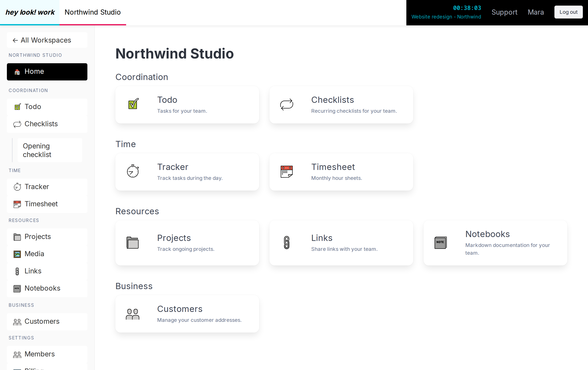The height and width of the screenshot is (370, 588).
Task: Open the Projects card title
Action: pos(174,238)
